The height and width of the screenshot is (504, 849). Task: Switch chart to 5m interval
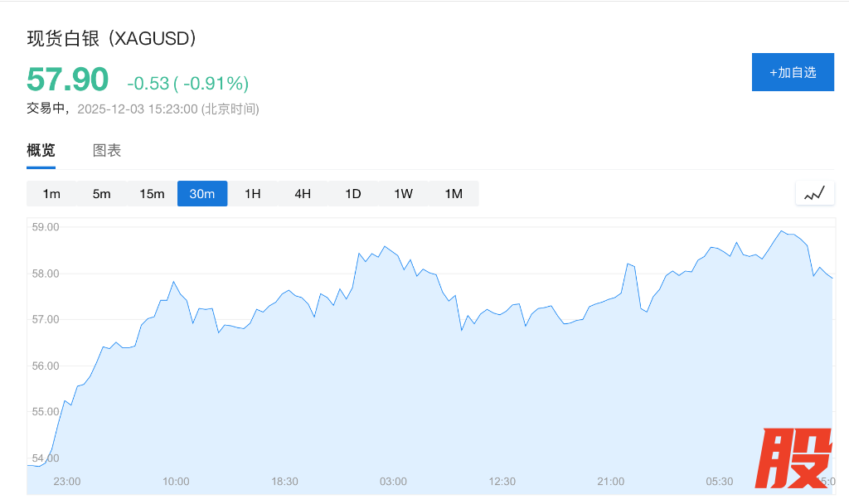(x=101, y=194)
